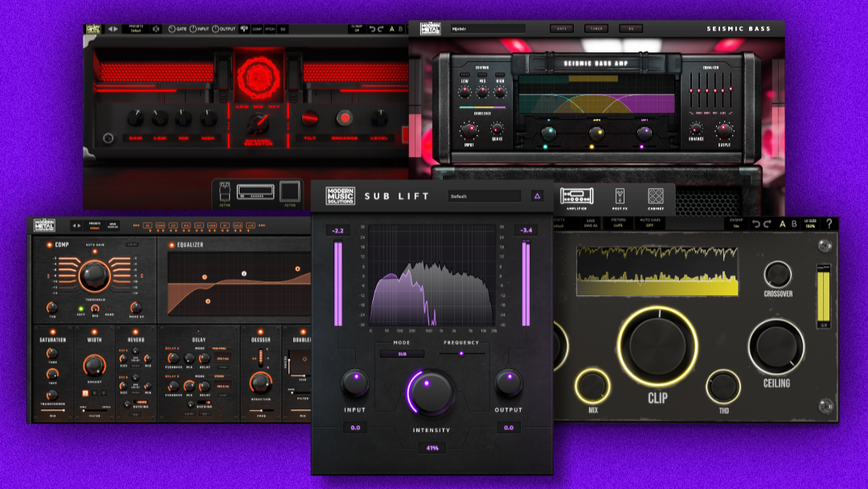The width and height of the screenshot is (868, 489).
Task: Select state A in the Clip plugin toolbar
Action: tap(782, 224)
